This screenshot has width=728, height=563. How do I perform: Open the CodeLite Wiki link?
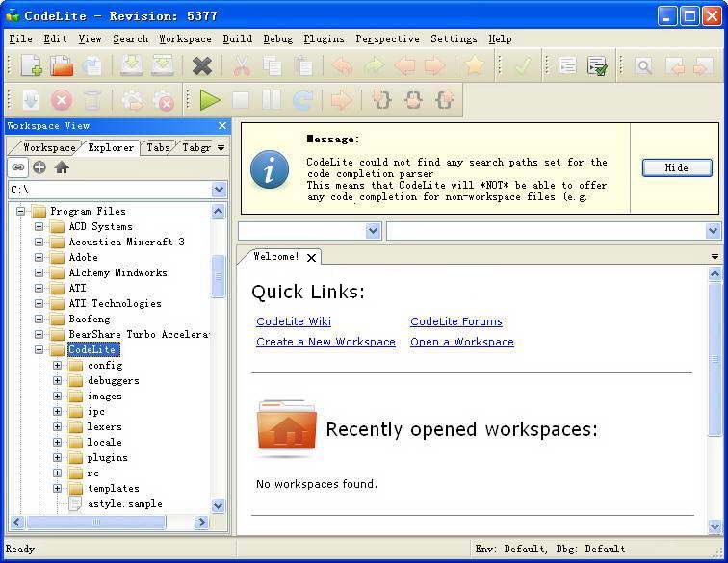[x=294, y=321]
